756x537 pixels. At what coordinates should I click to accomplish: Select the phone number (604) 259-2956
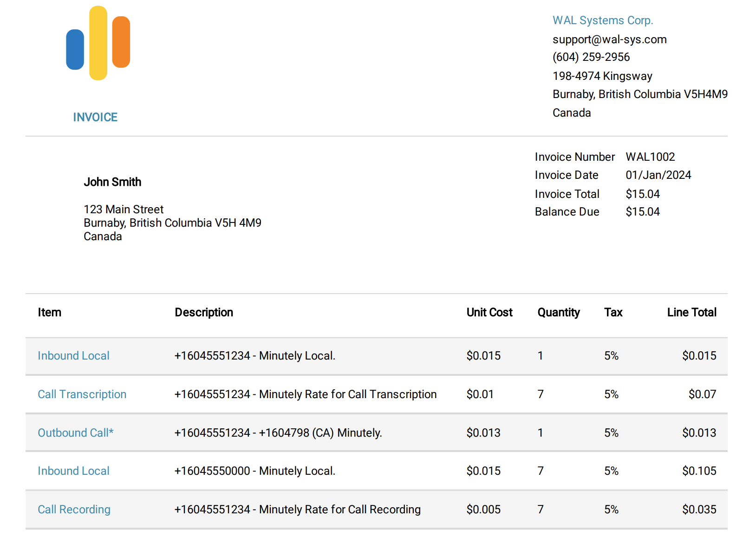[x=591, y=57]
